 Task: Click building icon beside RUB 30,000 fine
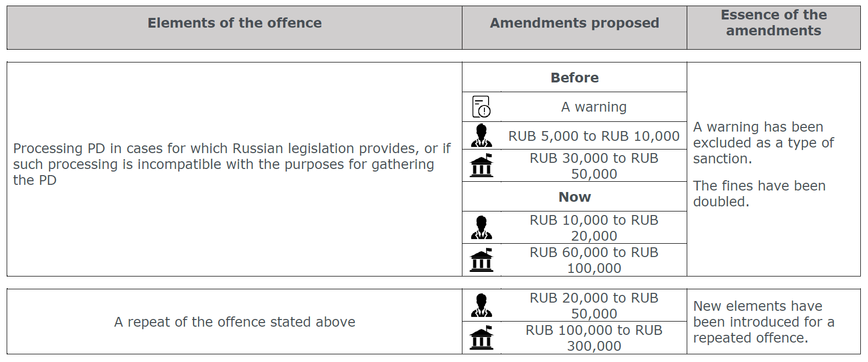(x=481, y=165)
